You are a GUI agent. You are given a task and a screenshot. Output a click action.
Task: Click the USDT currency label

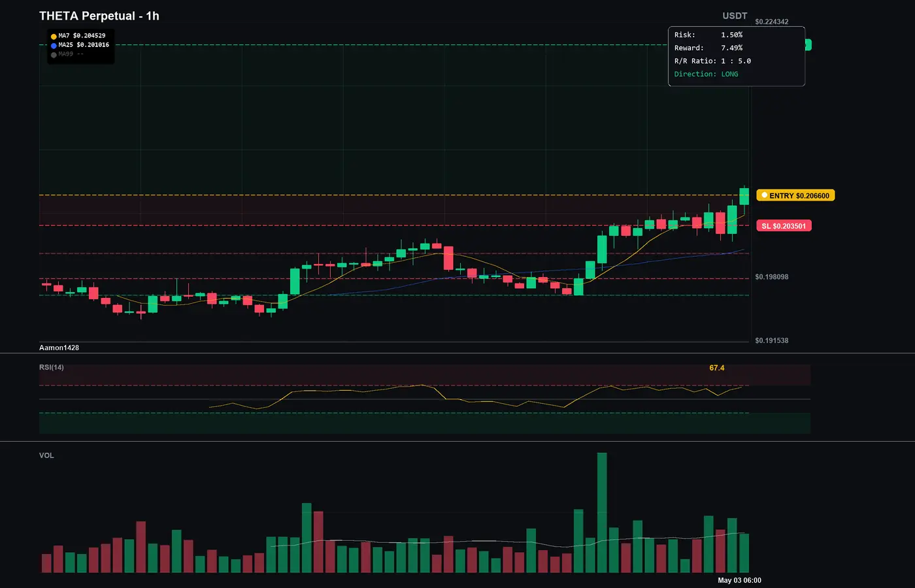[x=735, y=16]
